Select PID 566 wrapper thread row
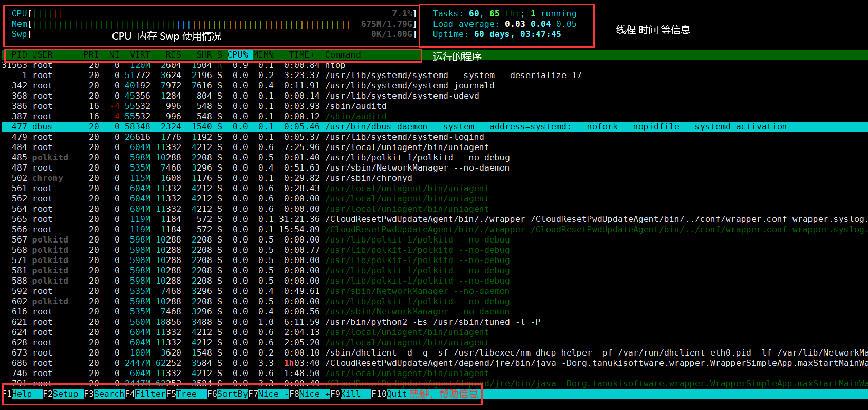This screenshot has height=410, width=868. [434, 230]
